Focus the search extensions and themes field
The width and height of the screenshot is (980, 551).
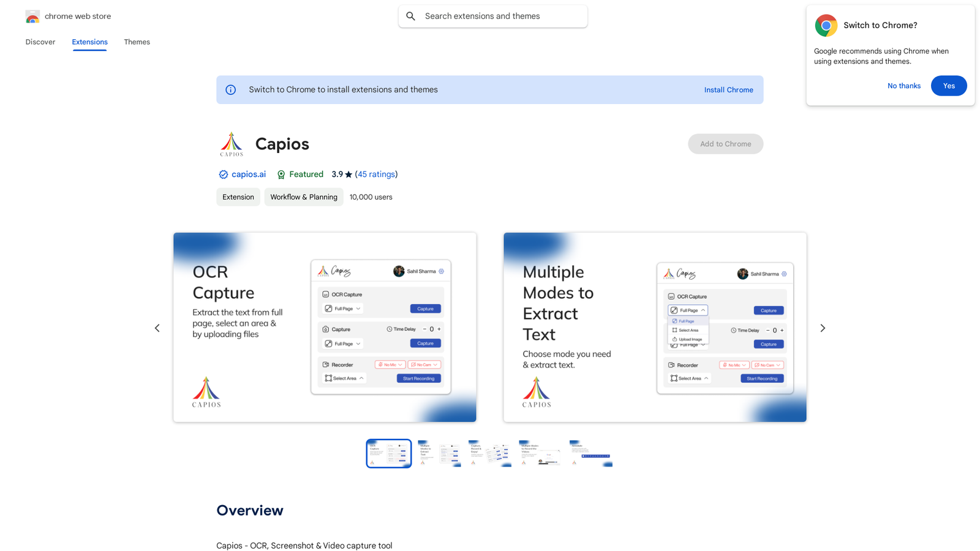click(x=493, y=17)
